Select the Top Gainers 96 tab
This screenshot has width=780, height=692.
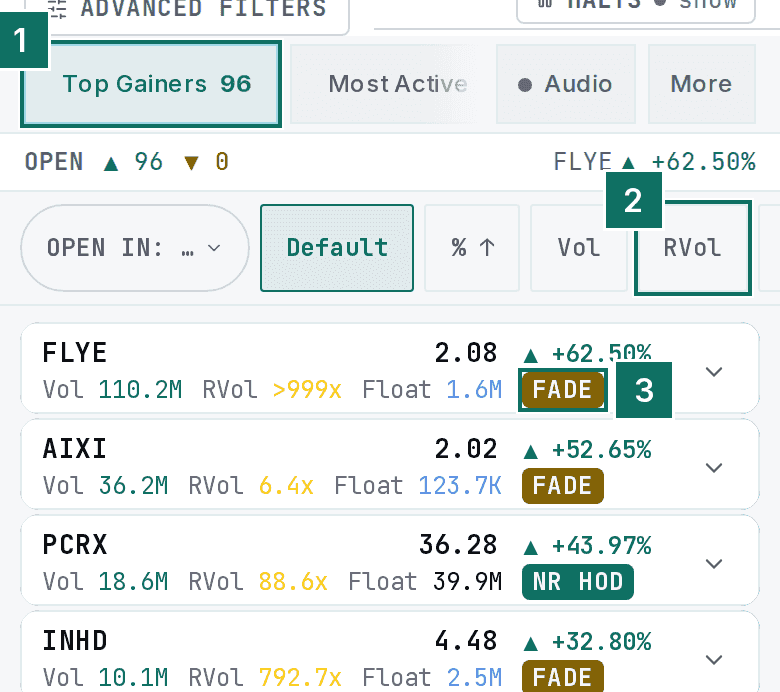(151, 84)
